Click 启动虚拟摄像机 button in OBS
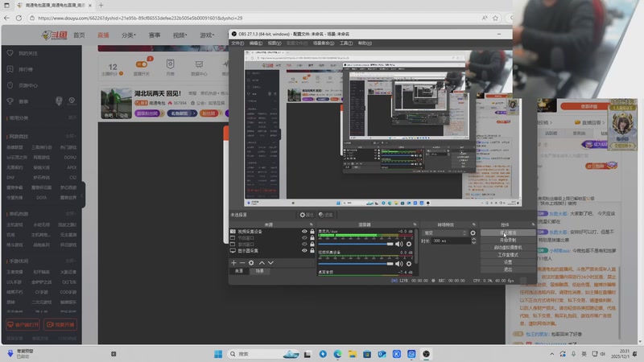Screen dimensions: 644x362 pyautogui.click(x=508, y=248)
